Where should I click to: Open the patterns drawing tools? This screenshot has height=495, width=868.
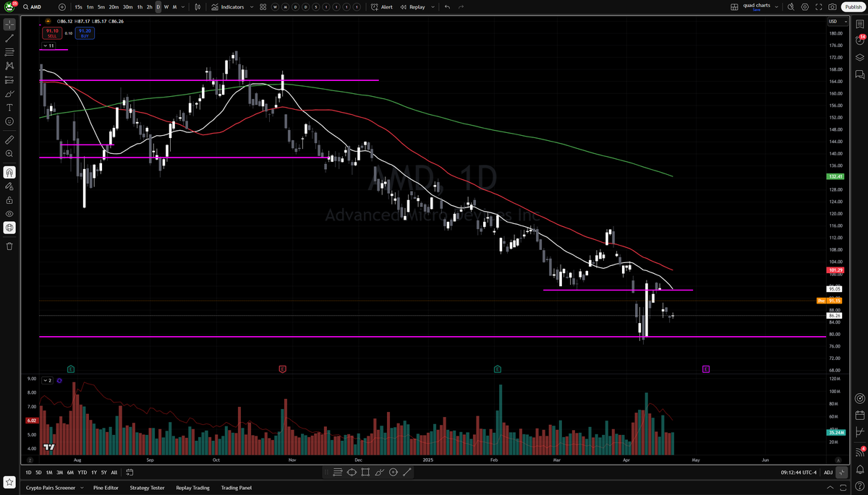(9, 66)
